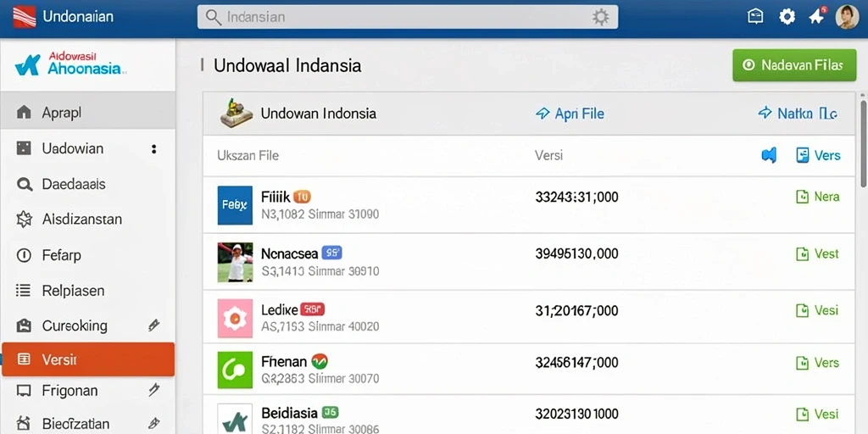Open search settings gear in search bar
The height and width of the screenshot is (434, 868).
[x=601, y=17]
